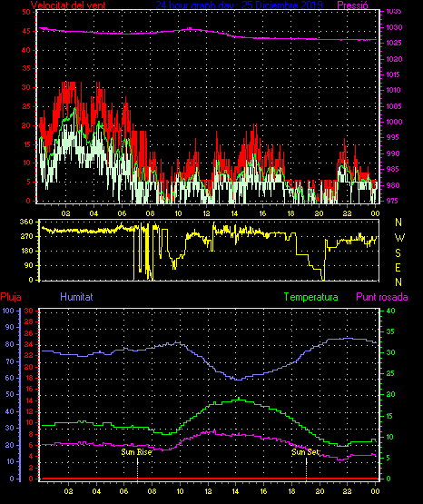Select the blue "Humitat" legend label

76,297
